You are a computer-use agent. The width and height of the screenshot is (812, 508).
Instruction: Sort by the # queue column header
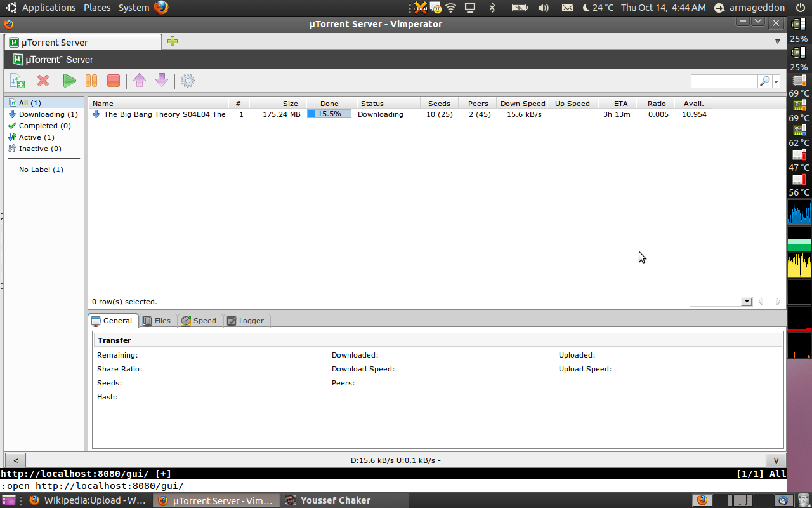[x=239, y=103]
